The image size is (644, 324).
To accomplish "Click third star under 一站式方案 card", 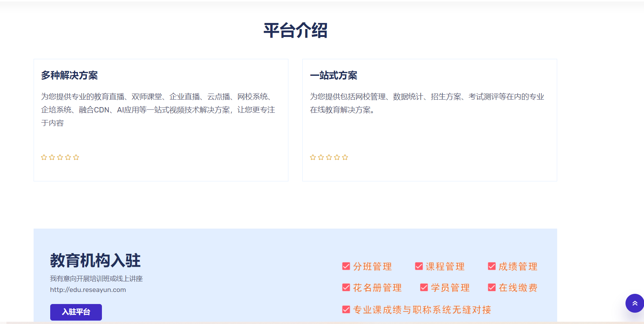I will pyautogui.click(x=329, y=157).
